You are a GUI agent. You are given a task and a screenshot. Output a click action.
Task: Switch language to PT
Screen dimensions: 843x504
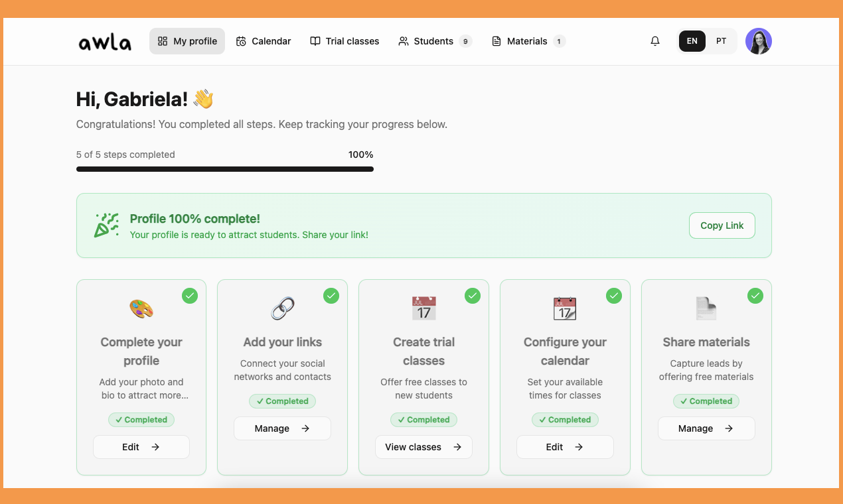point(722,40)
